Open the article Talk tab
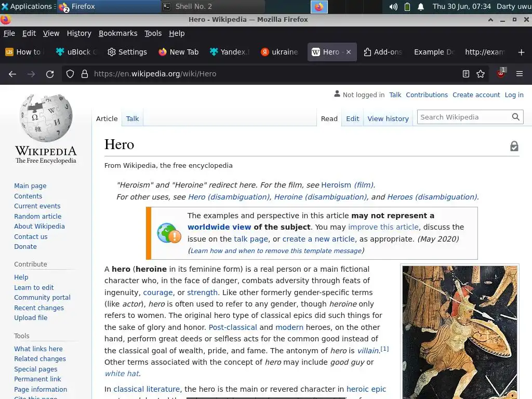The height and width of the screenshot is (399, 532). [x=132, y=119]
